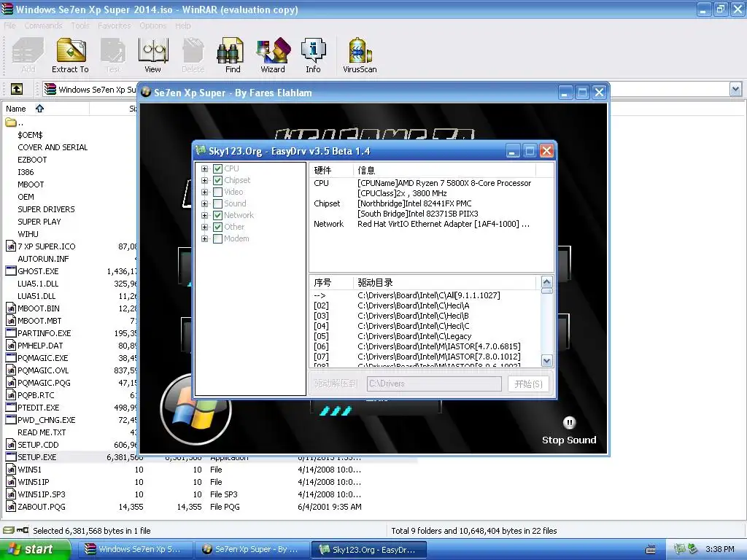Screen dimensions: 747x560
Task: Click the Delete toolbar icon in WinRAR
Action: pos(193,55)
